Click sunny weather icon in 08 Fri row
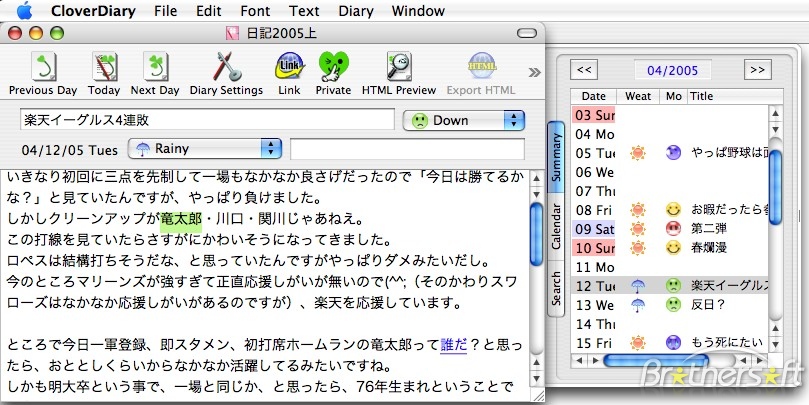Image resolution: width=809 pixels, height=405 pixels. click(638, 209)
